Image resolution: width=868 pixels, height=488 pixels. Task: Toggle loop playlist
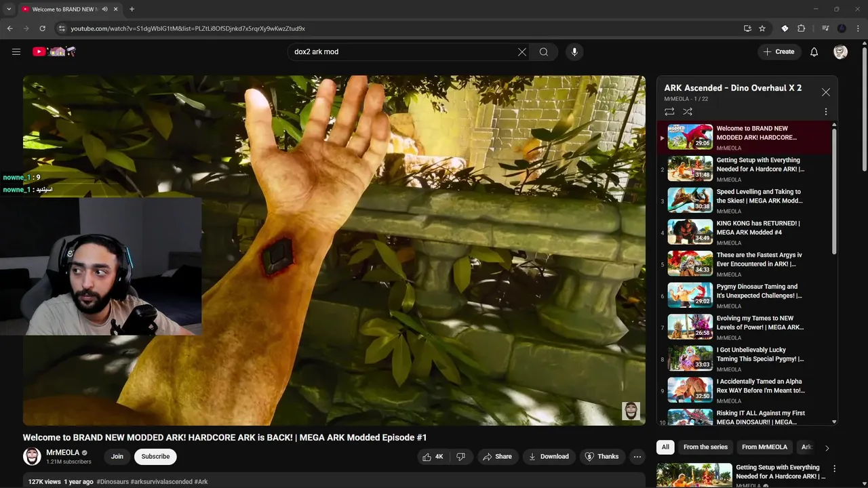pos(669,112)
